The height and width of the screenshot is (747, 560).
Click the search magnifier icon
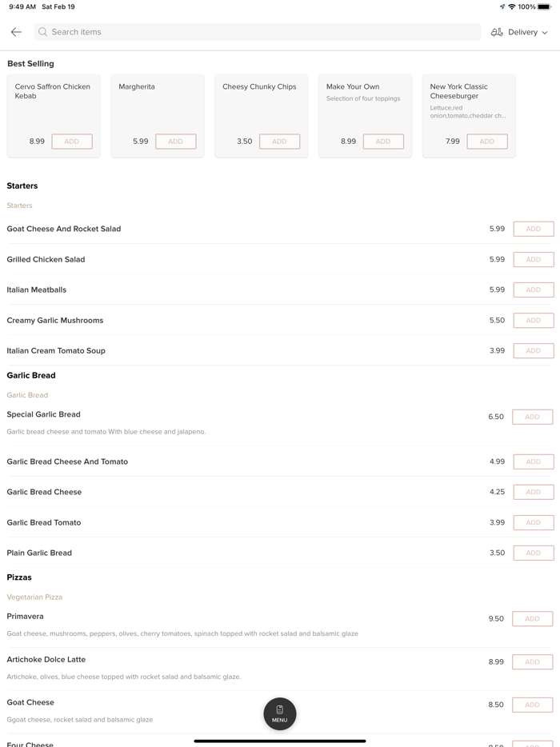tap(43, 32)
